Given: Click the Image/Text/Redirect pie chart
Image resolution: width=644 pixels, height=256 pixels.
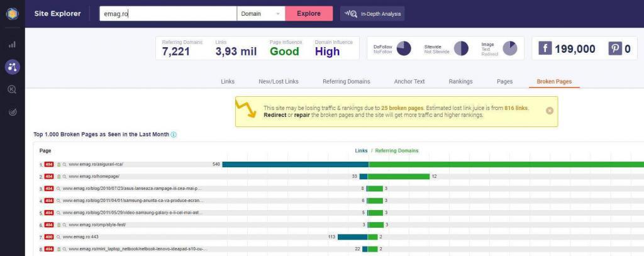Looking at the screenshot, I should 510,48.
